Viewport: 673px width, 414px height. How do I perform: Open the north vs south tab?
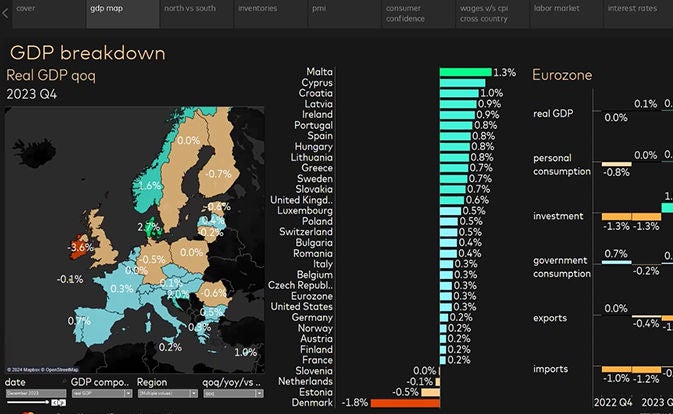(192, 8)
